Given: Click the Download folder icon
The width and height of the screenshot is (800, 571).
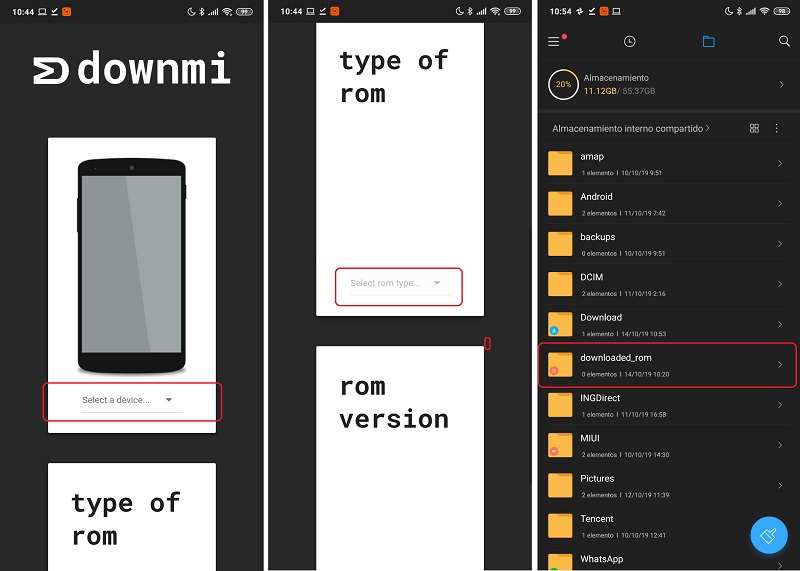Looking at the screenshot, I should pyautogui.click(x=560, y=325).
